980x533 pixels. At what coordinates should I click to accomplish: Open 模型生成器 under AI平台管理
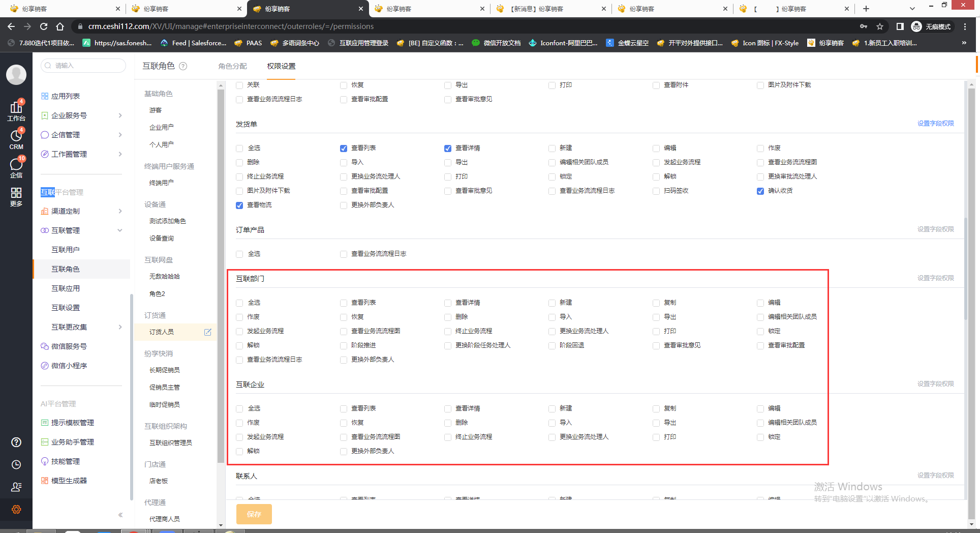[x=69, y=480]
